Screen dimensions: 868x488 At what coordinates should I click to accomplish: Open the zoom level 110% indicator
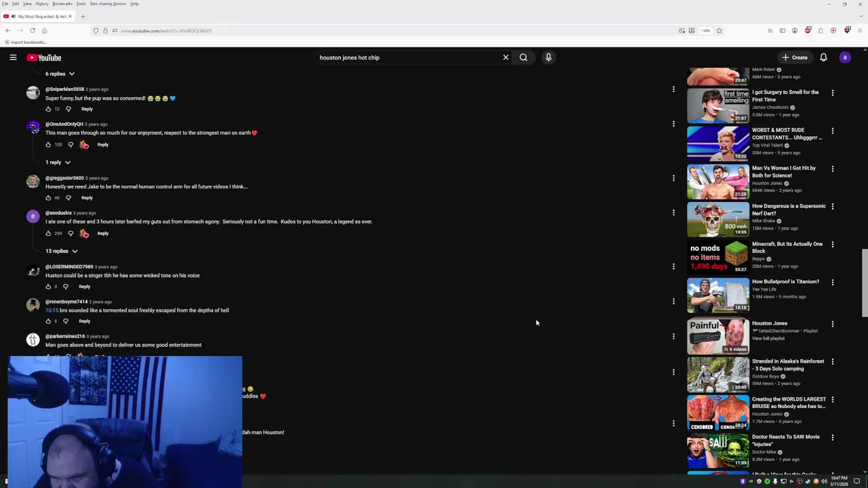705,30
